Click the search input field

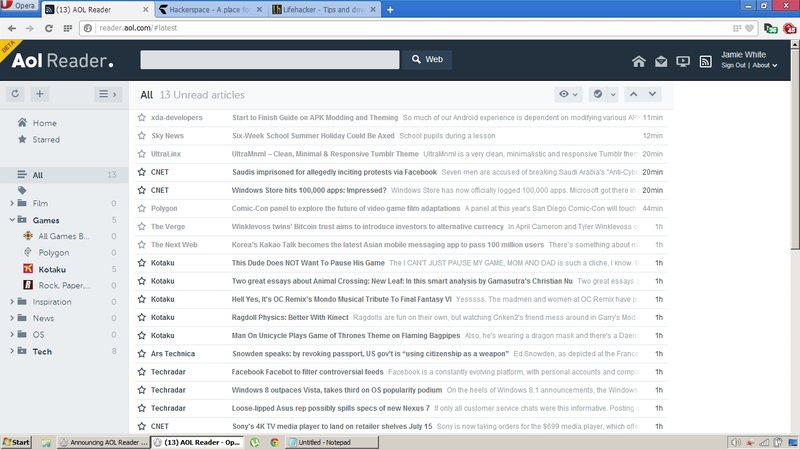point(269,59)
